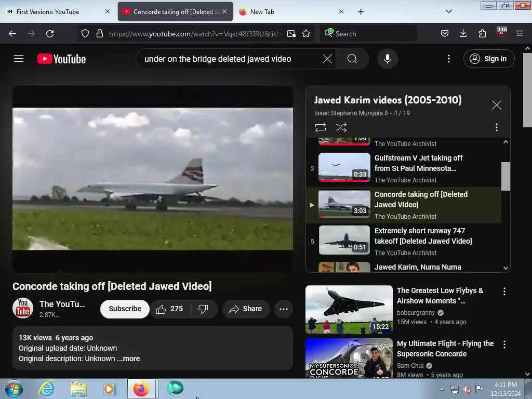Visit bobsurgranny channel

[416, 312]
